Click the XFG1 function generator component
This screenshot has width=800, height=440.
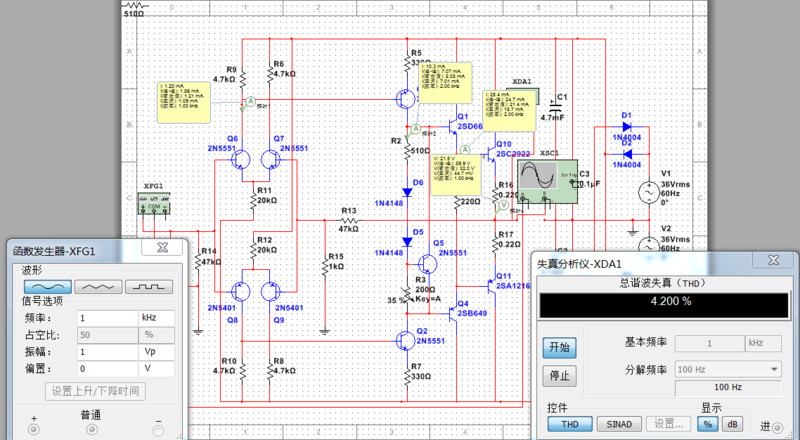(153, 204)
